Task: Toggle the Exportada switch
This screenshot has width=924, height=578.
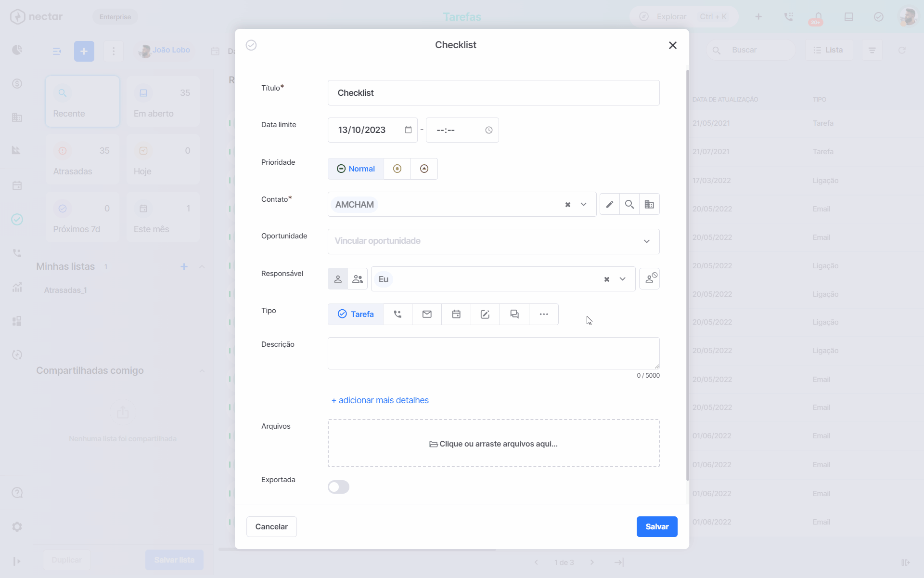Action: click(338, 487)
